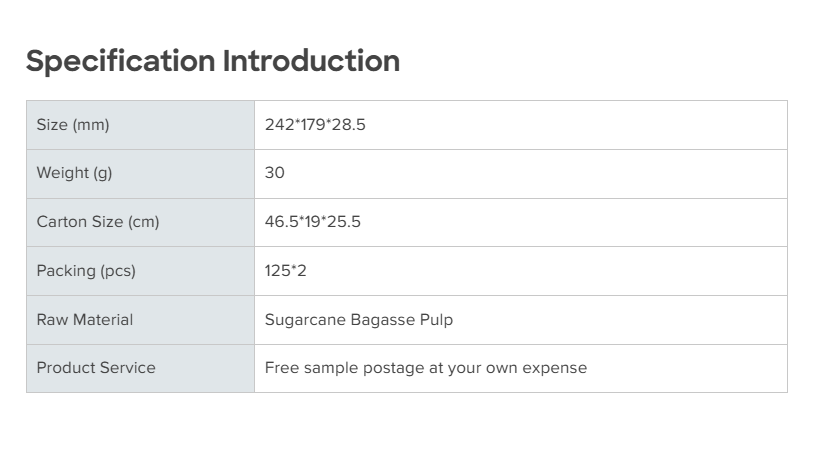Click the 242*179*28.5 size value
Image resolution: width=837 pixels, height=456 pixels.
[x=315, y=125]
